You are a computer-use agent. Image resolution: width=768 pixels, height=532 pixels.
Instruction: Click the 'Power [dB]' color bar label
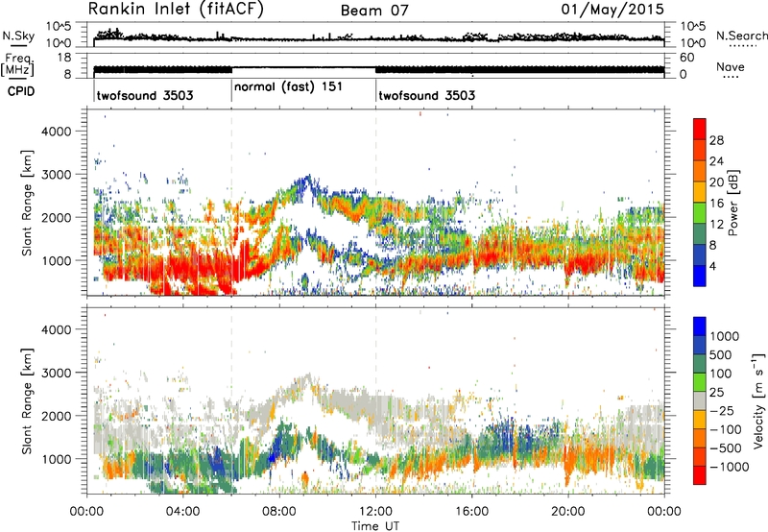coord(732,203)
